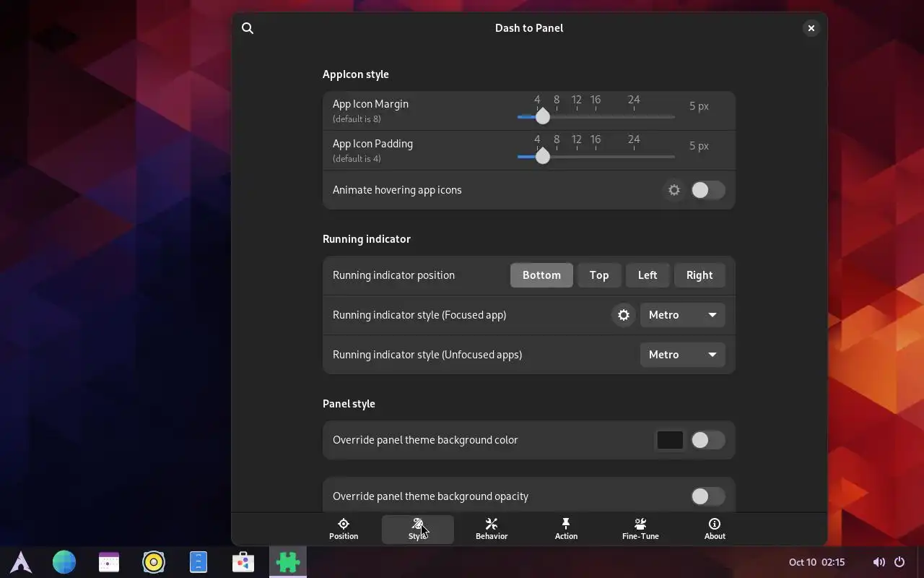The width and height of the screenshot is (924, 578).
Task: Enable Override panel theme background color
Action: coord(707,440)
